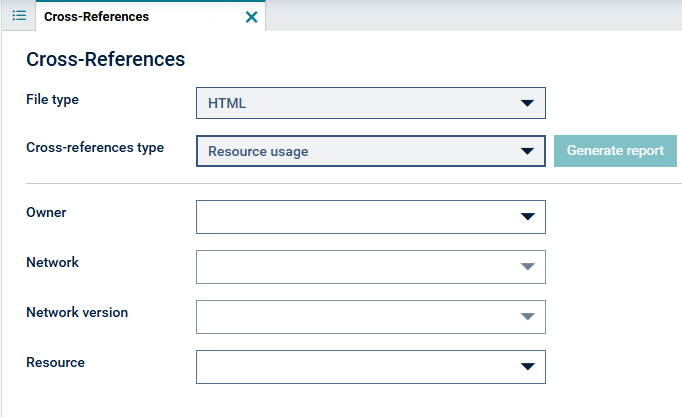Expand the Network dropdown

pos(371,267)
